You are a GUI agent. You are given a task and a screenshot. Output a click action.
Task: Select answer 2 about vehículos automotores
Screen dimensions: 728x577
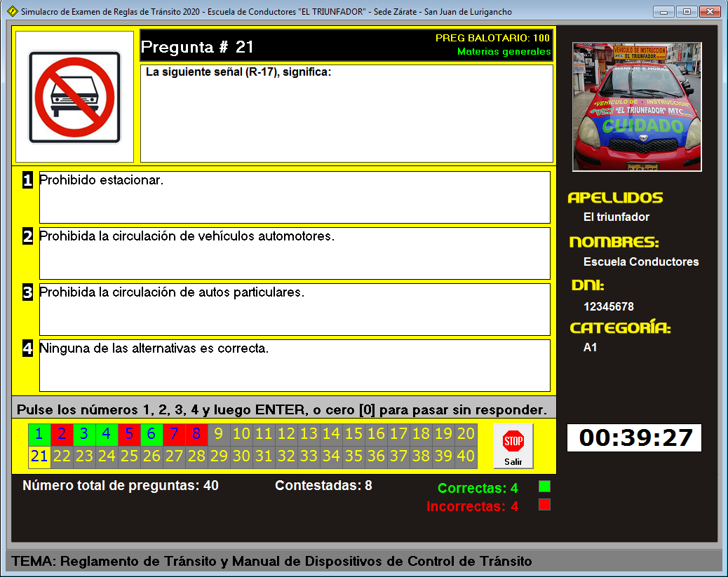point(295,253)
